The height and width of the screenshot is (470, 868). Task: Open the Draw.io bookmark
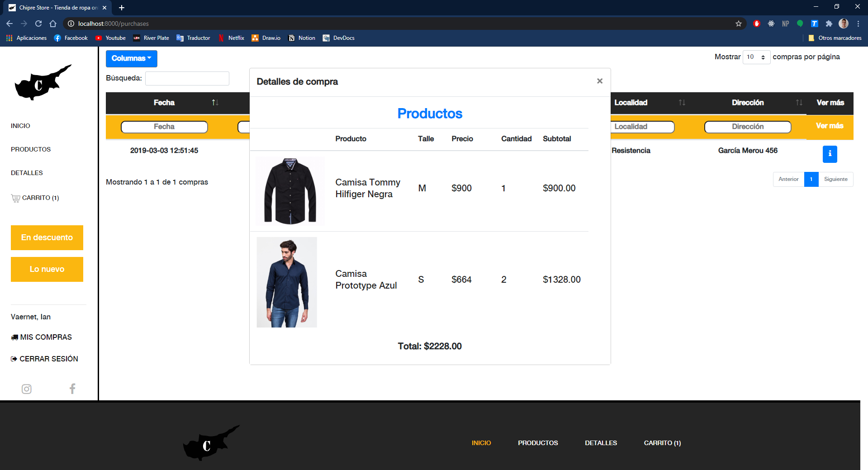(266, 38)
